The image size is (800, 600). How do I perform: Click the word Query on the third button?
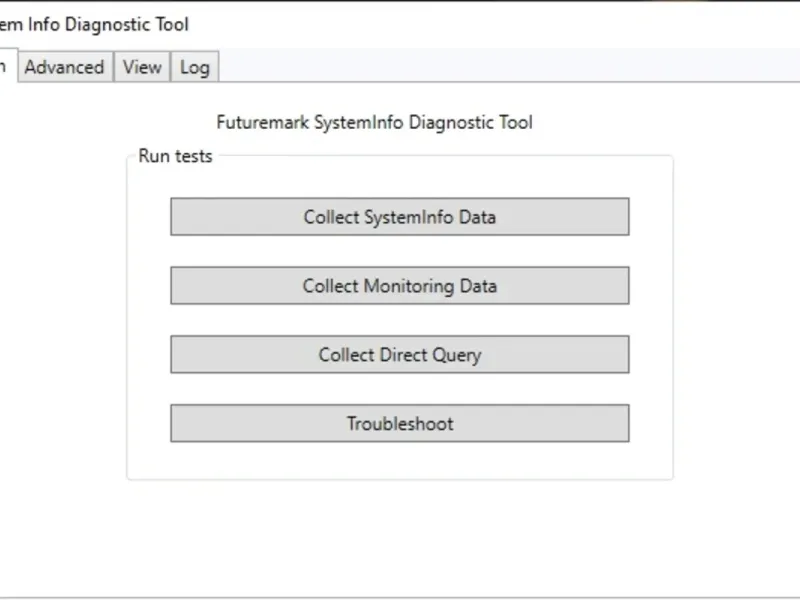[x=456, y=355]
